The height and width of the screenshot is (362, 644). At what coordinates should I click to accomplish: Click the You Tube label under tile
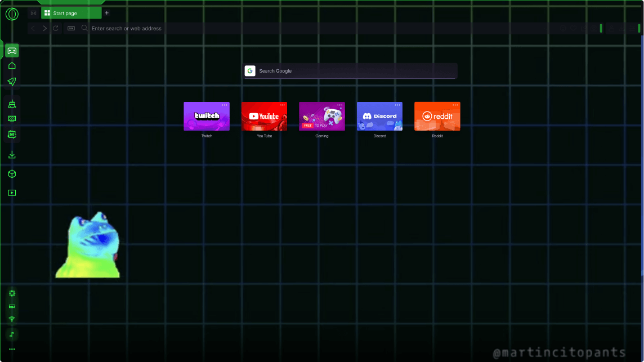pos(265,136)
